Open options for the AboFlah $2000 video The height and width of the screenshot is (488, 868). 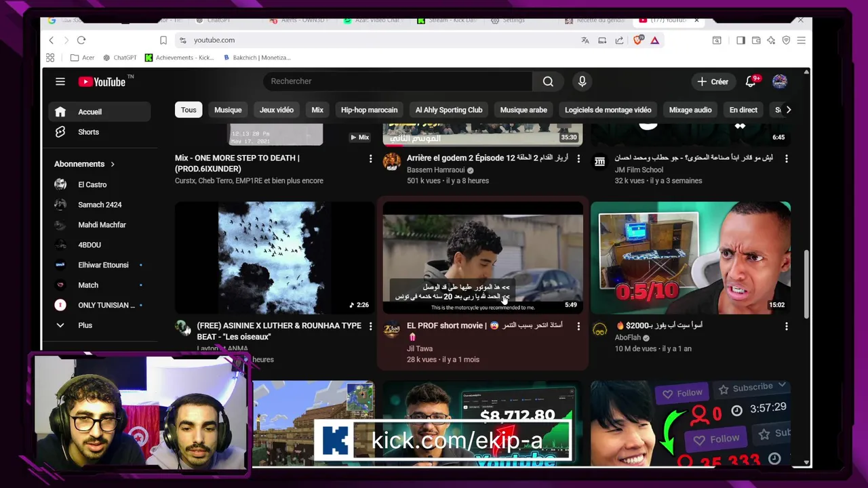[787, 326]
